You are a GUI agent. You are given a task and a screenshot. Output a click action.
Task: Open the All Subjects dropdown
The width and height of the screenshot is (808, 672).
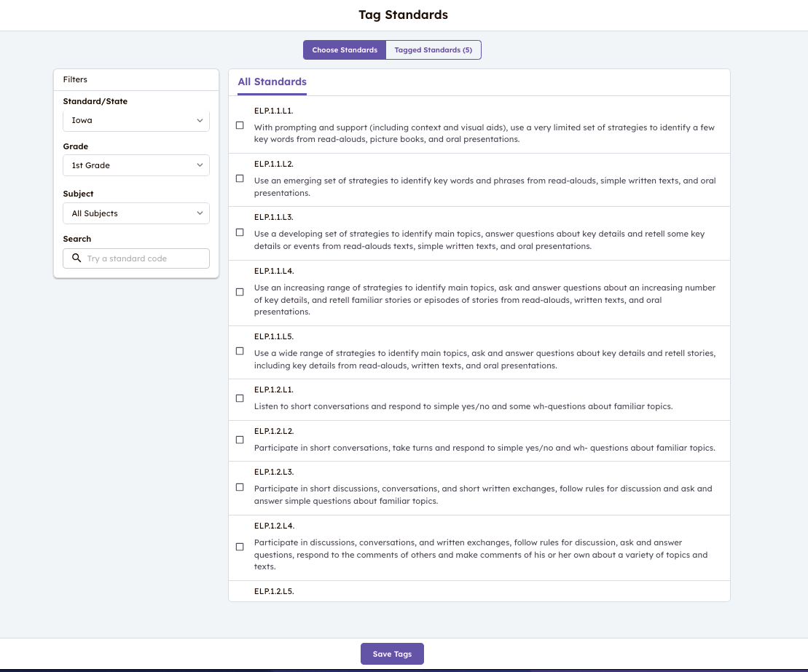[136, 213]
